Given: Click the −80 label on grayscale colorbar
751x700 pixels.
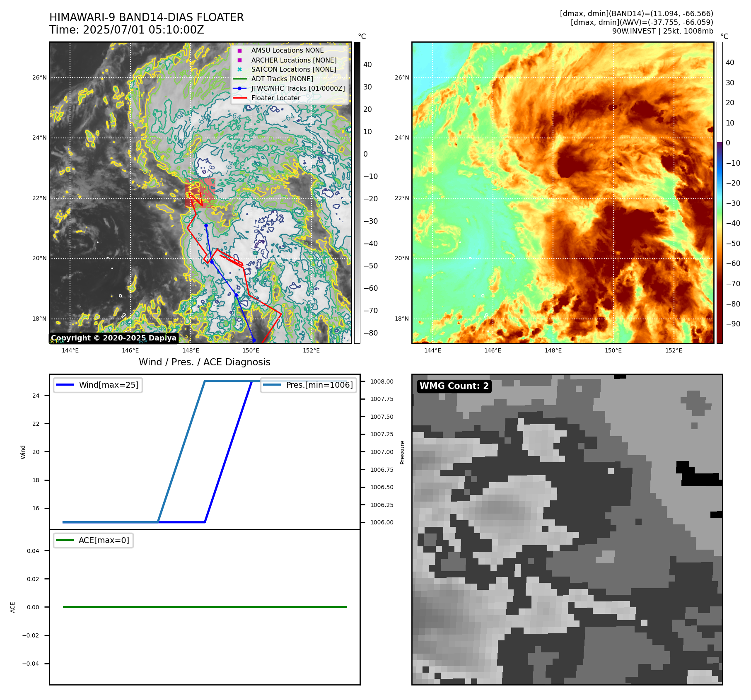Looking at the screenshot, I should point(371,333).
